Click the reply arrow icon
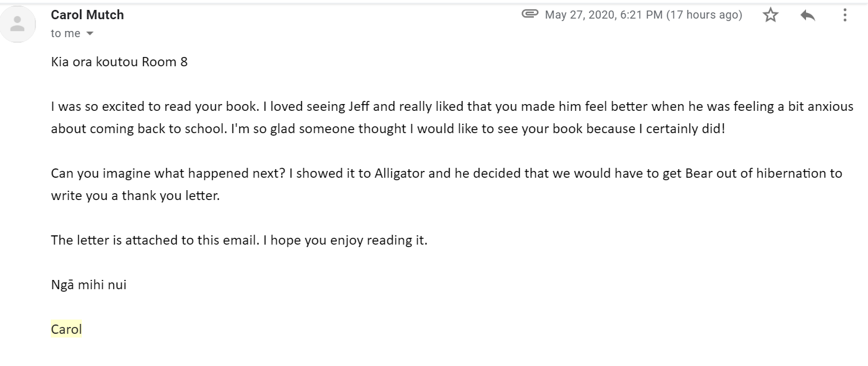The width and height of the screenshot is (868, 366). pos(807,15)
